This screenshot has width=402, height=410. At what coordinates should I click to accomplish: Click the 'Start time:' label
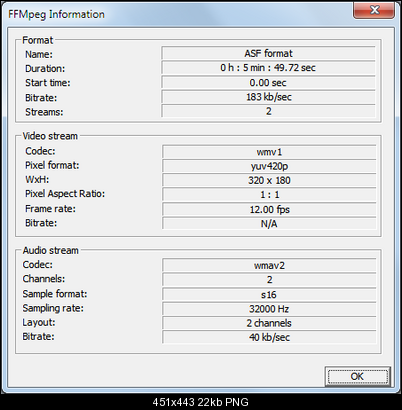pos(48,83)
